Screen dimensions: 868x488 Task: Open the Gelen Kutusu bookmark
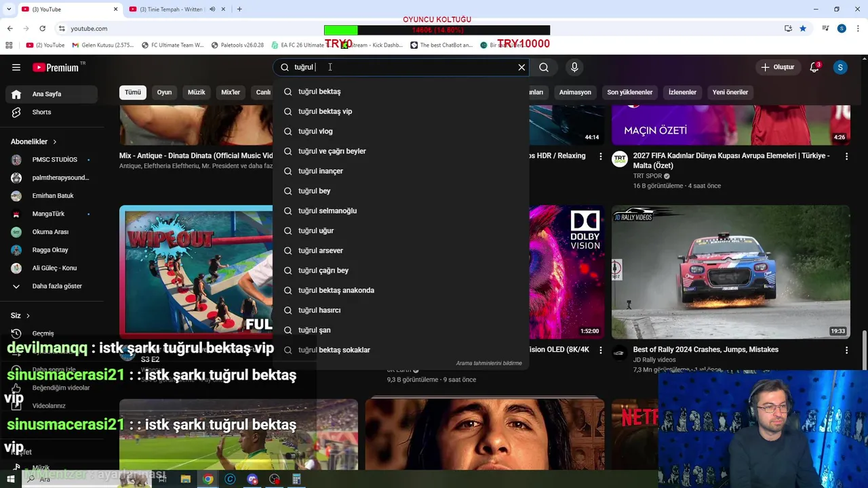point(103,45)
